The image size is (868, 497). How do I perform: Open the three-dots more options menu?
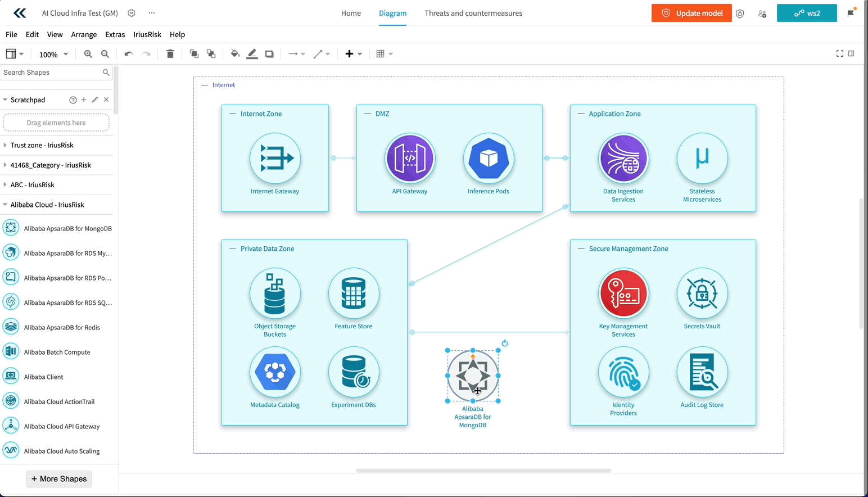tap(152, 13)
